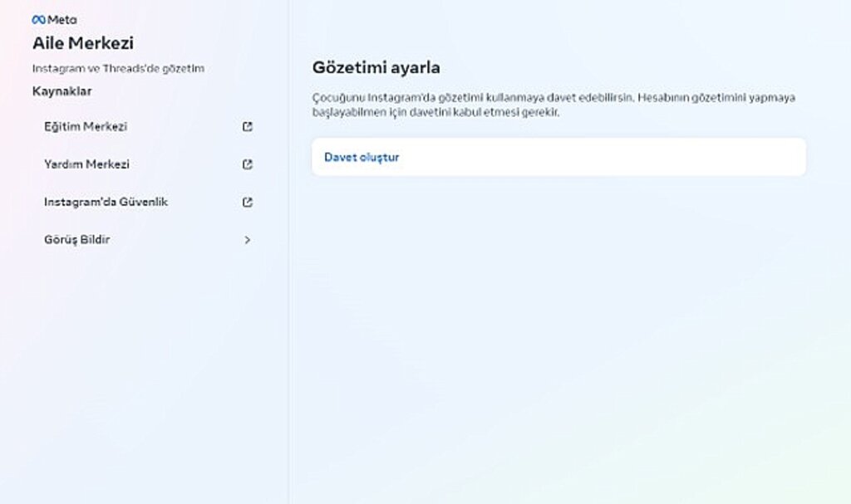The image size is (851, 504).
Task: Click 'Instagram ve Threads'de gözetim' subtitle
Action: tap(118, 68)
